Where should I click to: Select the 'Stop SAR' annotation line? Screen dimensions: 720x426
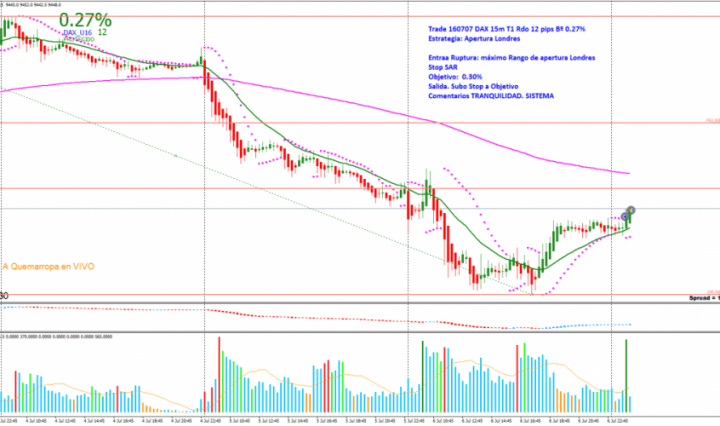point(444,68)
